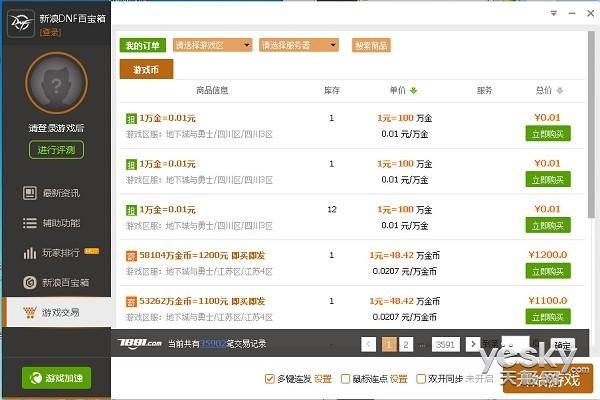Open the 辅助功能 list icon

(x=29, y=223)
